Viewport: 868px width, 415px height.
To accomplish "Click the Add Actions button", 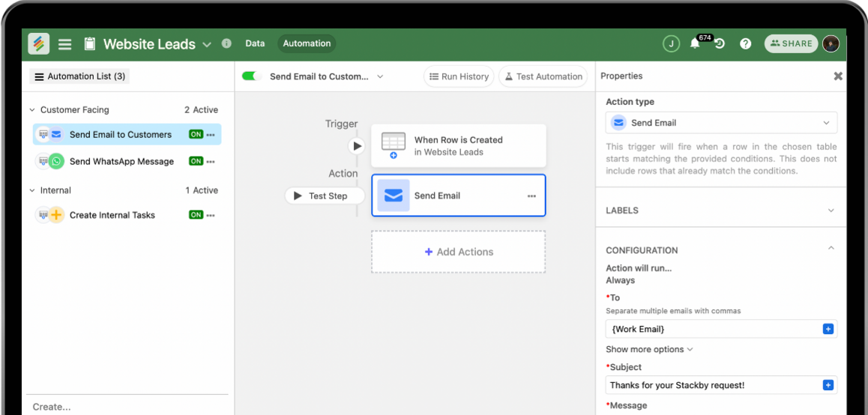I will pos(458,252).
